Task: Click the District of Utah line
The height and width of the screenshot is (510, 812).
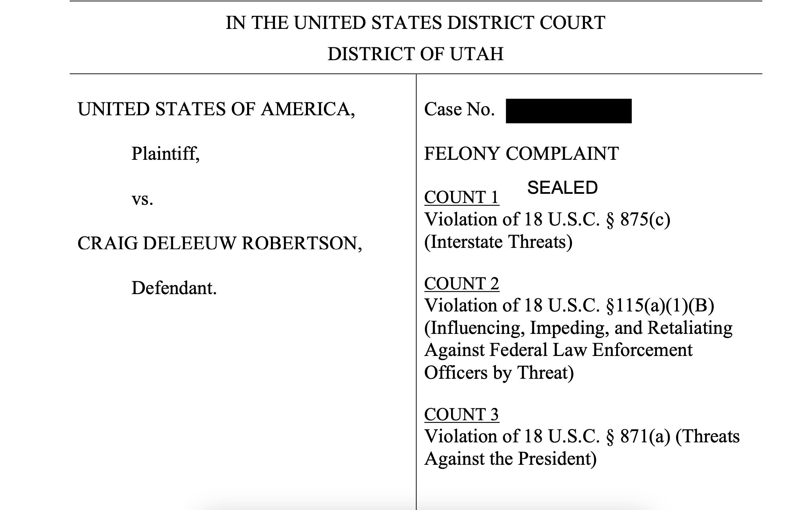Action: 415,54
